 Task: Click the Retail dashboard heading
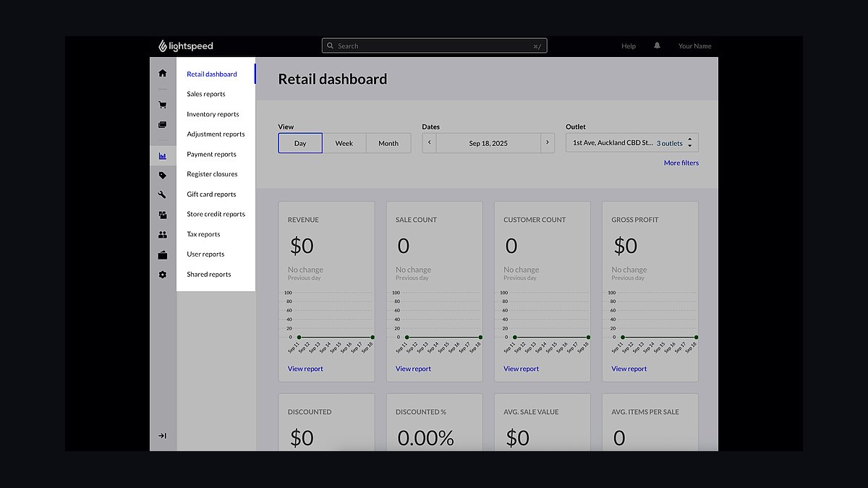click(333, 80)
